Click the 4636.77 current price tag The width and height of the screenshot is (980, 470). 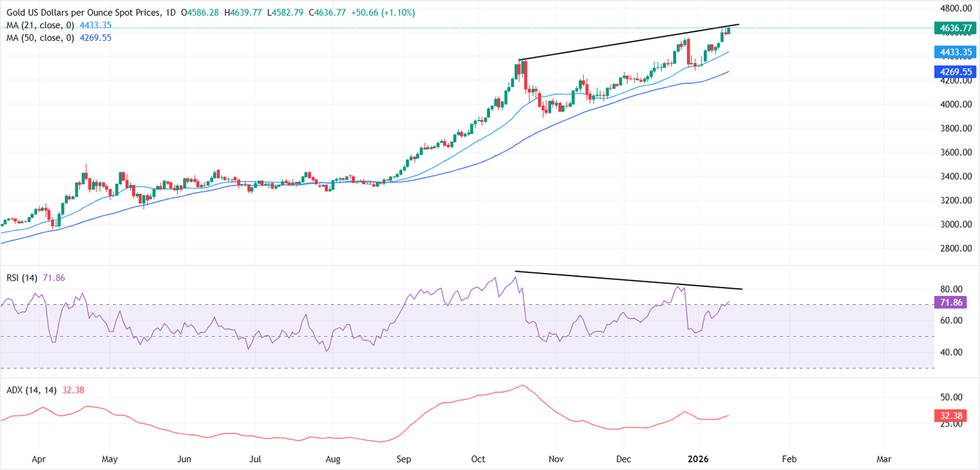coord(953,28)
